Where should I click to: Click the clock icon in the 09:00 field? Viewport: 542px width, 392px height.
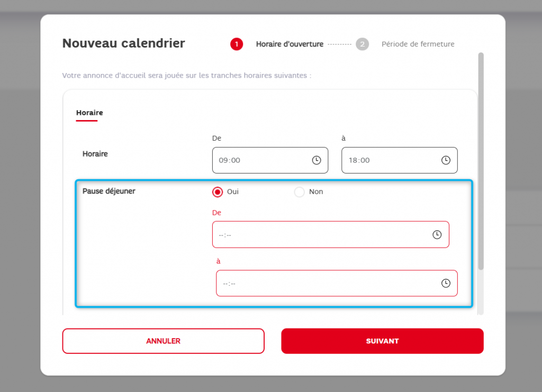tap(316, 160)
